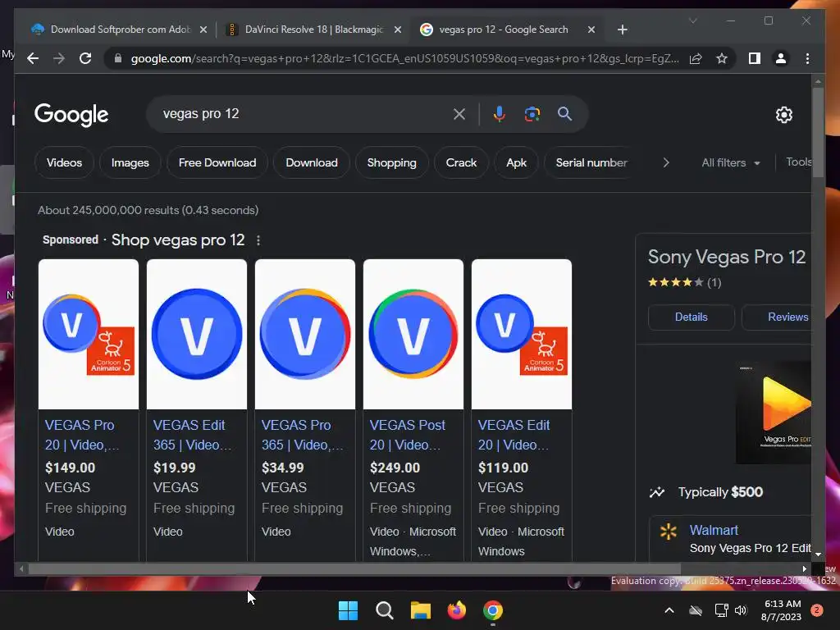View site information lock icon
Viewport: 840px width, 630px height.
(118, 58)
